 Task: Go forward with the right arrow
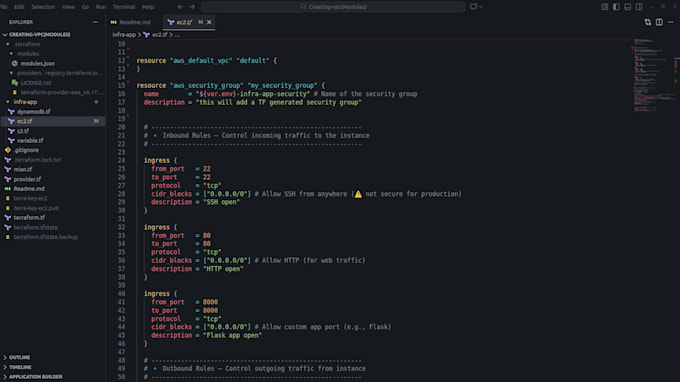point(192,7)
